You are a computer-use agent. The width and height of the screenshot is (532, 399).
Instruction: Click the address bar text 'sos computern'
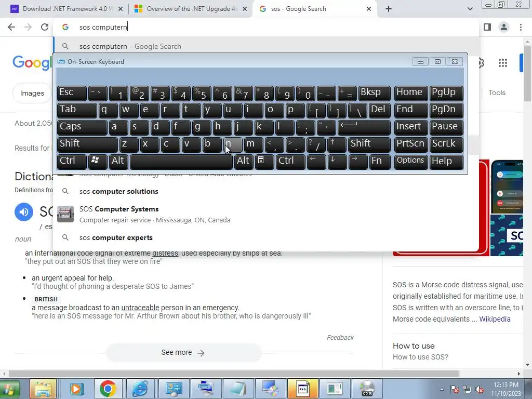[103, 27]
